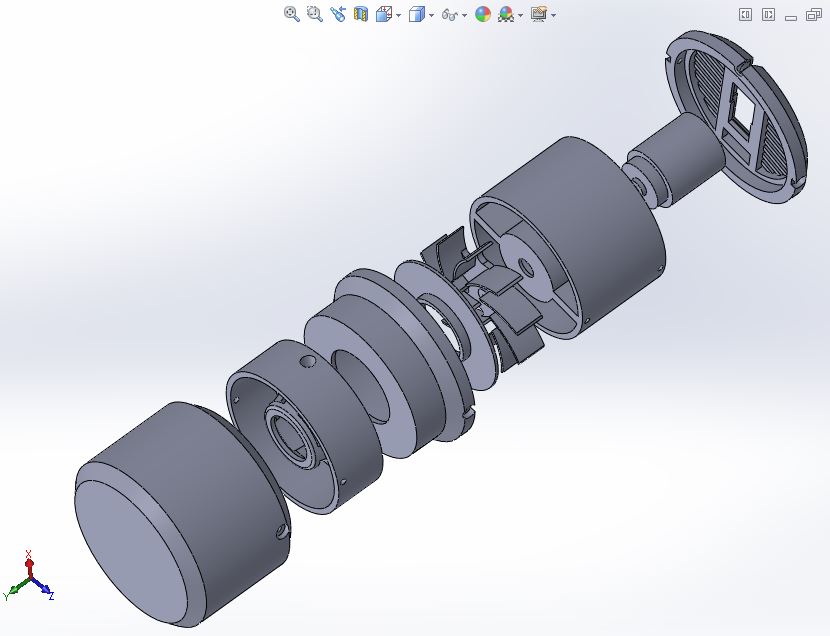
Task: Click the Hide/Show Items glasses icon
Action: tap(450, 15)
